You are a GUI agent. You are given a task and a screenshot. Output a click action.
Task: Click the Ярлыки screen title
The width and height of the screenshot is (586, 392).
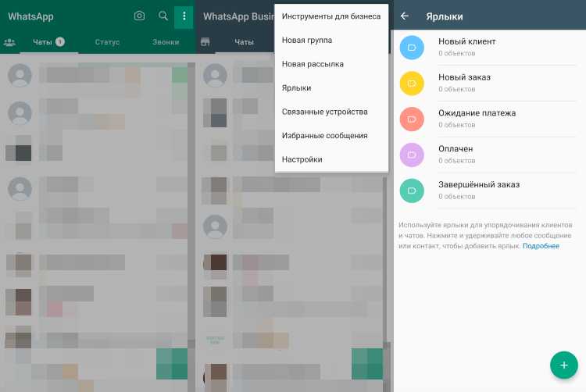click(x=445, y=17)
